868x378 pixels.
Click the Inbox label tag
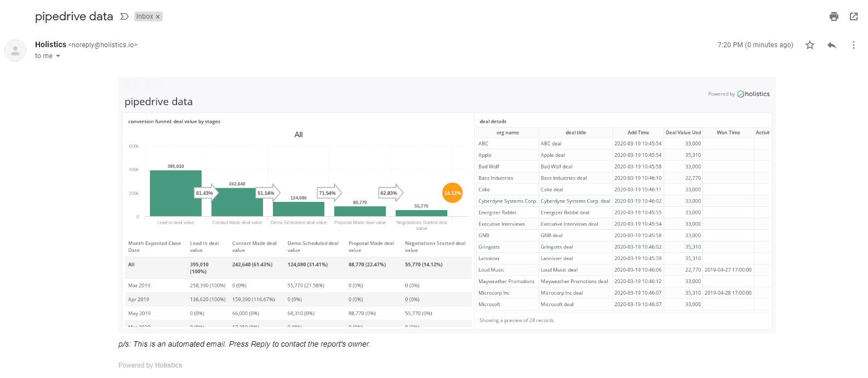(145, 16)
